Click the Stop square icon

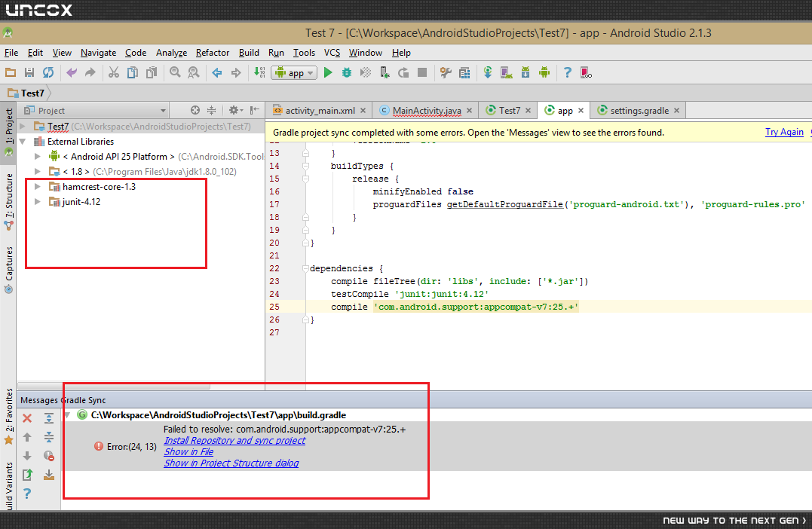[422, 72]
